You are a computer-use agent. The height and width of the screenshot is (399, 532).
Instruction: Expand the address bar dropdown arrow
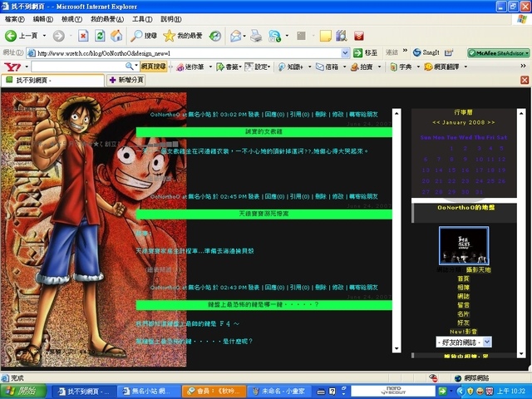tap(346, 52)
